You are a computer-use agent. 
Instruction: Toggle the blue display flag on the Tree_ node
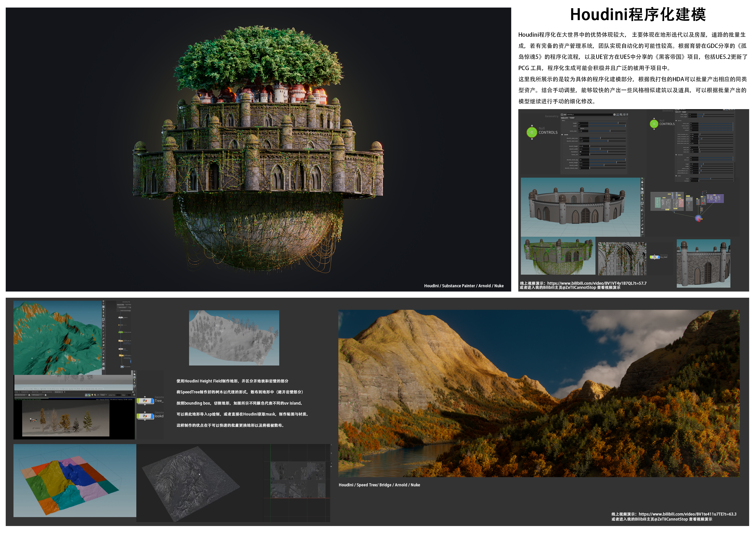(x=152, y=401)
